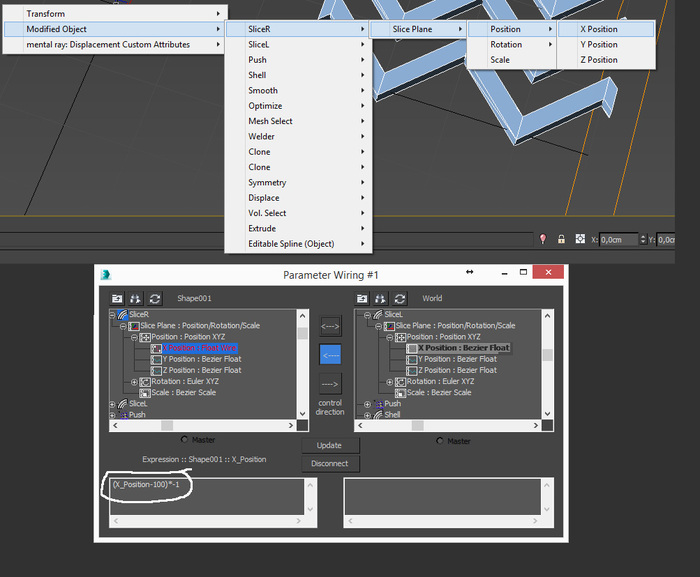Click the left panel refresh tree icon
The height and width of the screenshot is (577, 700).
155,298
